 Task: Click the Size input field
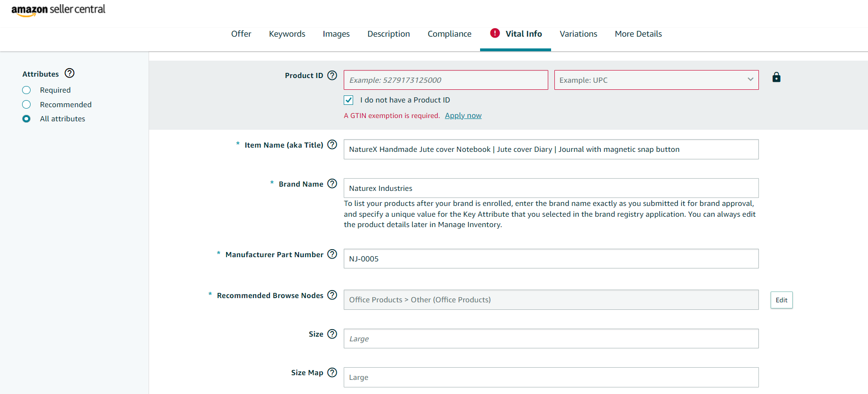click(x=551, y=339)
